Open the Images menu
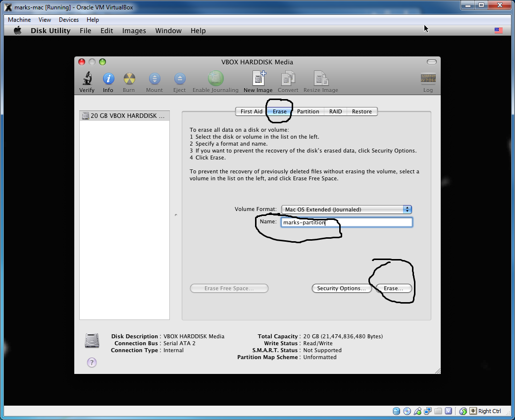Image resolution: width=515 pixels, height=420 pixels. pyautogui.click(x=134, y=31)
